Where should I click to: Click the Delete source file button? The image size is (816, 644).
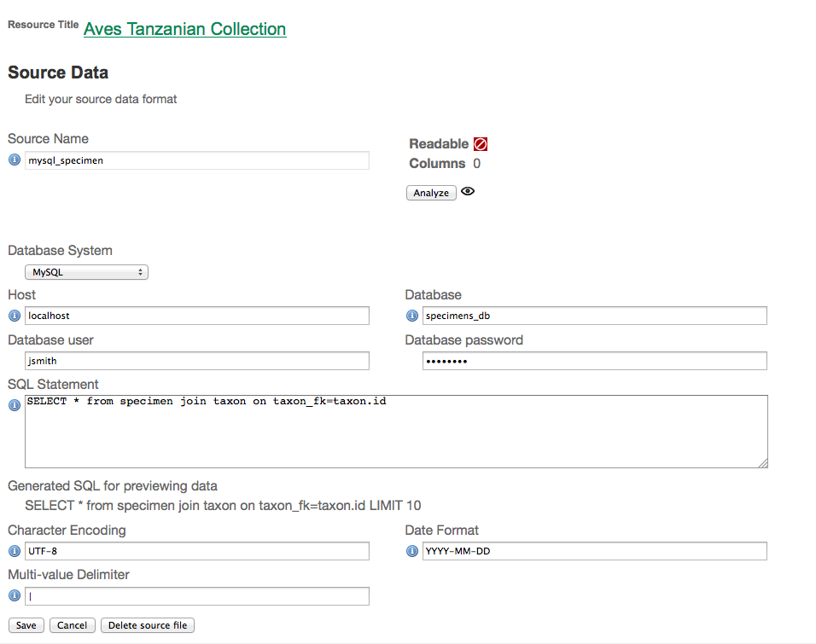pyautogui.click(x=148, y=625)
